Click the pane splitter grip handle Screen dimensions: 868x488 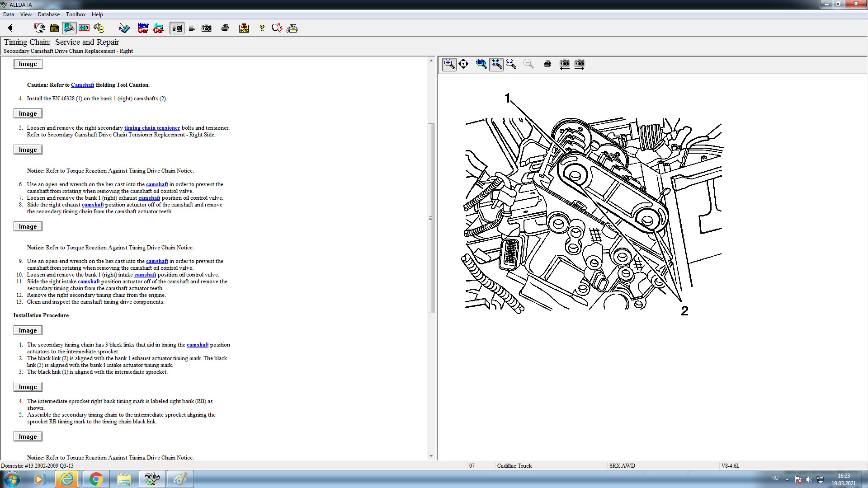[431, 218]
